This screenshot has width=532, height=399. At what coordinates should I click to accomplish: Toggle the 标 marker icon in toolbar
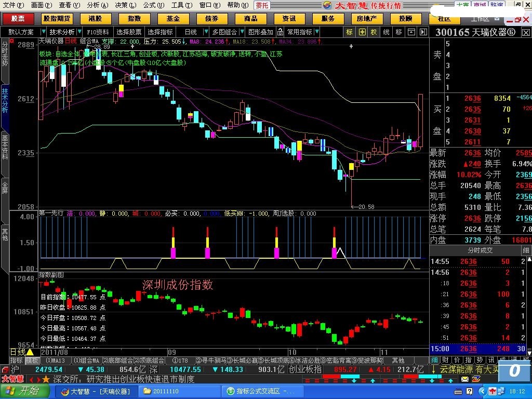[x=350, y=32]
